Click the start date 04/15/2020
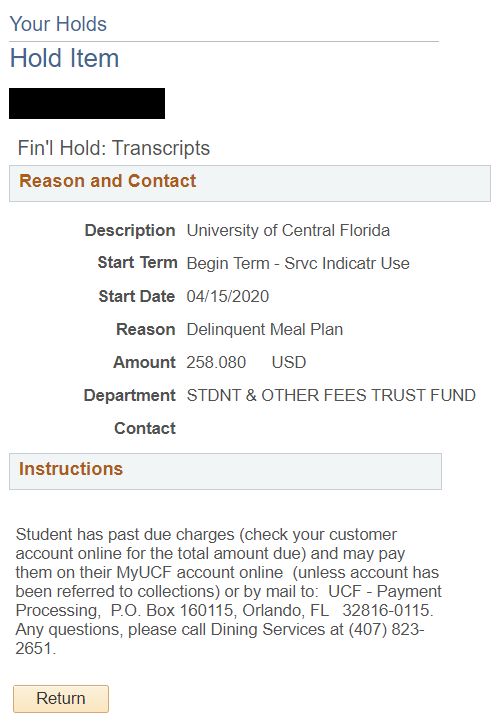The image size is (500, 721). (x=228, y=296)
